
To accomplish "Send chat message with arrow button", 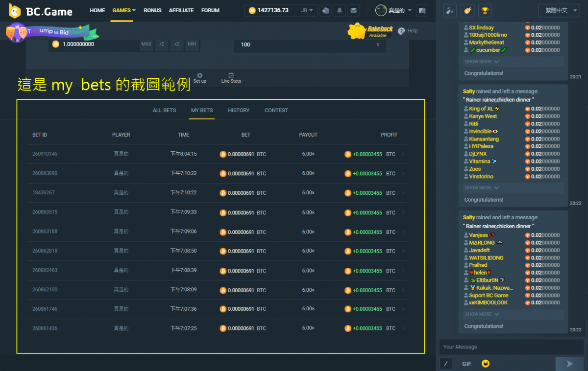I will [x=569, y=364].
